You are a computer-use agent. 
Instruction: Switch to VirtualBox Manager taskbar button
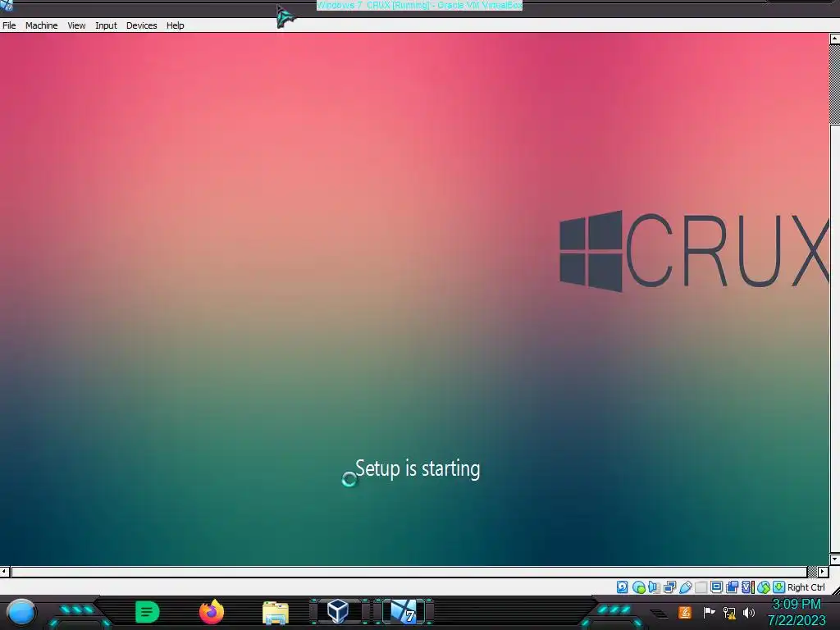[339, 612]
